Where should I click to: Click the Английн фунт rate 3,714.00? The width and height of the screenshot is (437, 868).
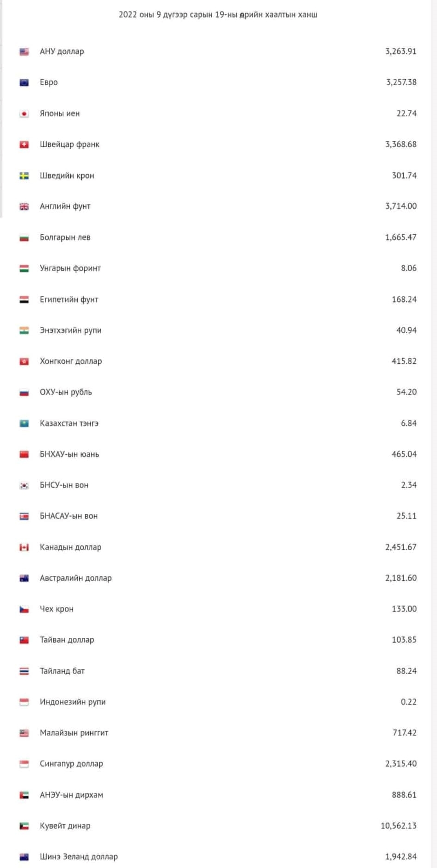(400, 206)
